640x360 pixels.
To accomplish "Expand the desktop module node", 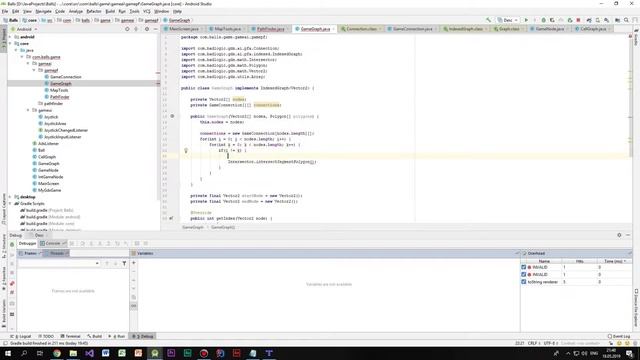I will (x=10, y=197).
